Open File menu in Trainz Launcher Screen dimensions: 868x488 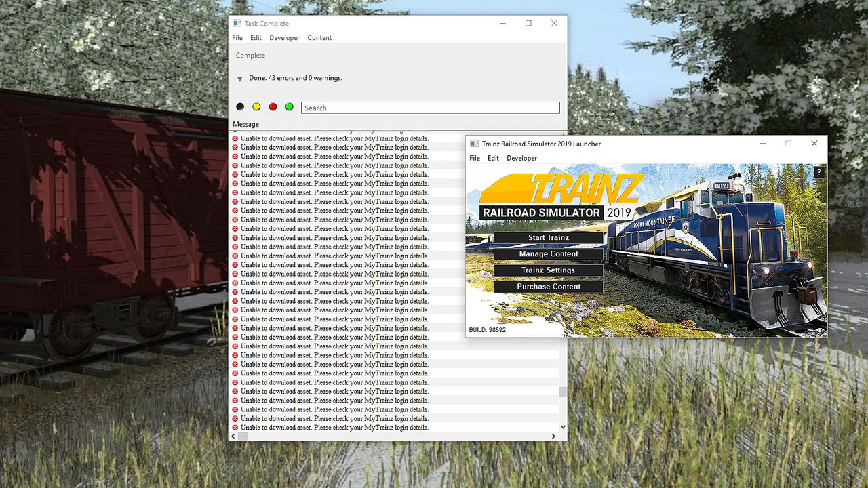point(475,158)
